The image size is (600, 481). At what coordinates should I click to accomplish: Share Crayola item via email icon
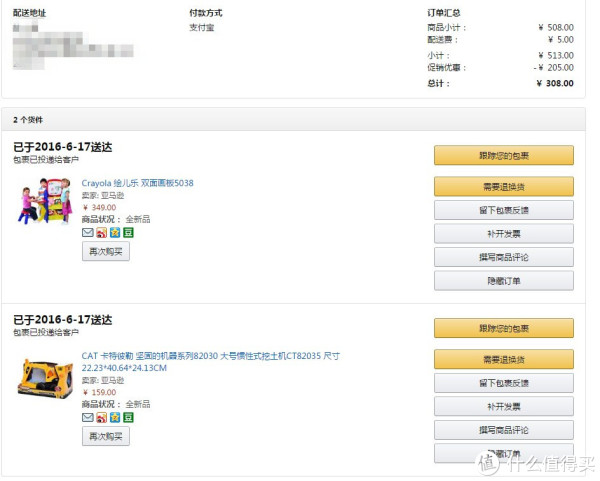pos(88,232)
